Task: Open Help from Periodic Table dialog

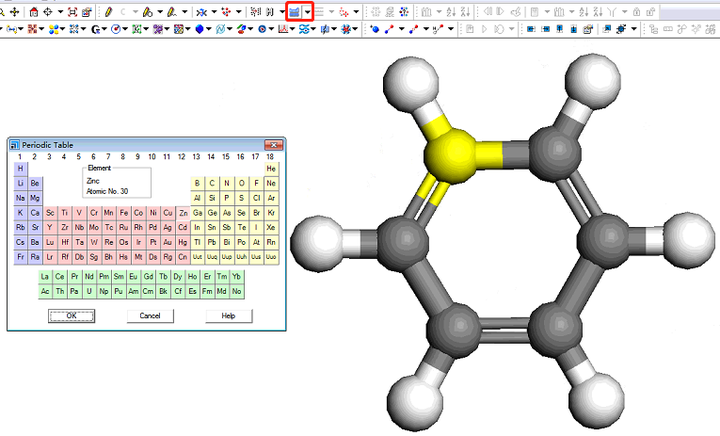Action: (x=228, y=315)
